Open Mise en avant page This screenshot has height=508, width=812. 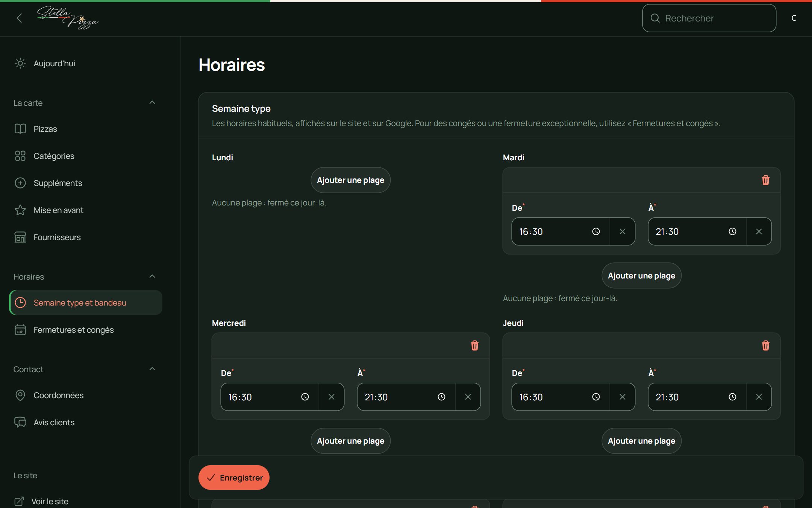(86, 210)
